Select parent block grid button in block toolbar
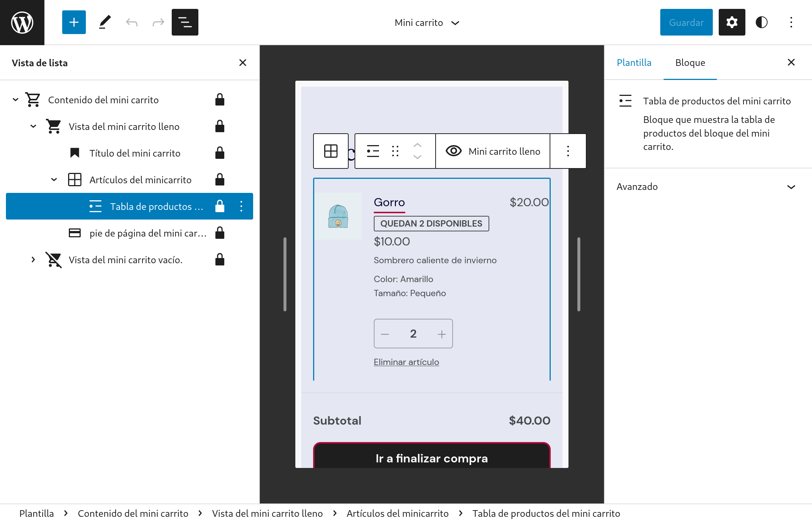This screenshot has width=812, height=522. [x=330, y=151]
